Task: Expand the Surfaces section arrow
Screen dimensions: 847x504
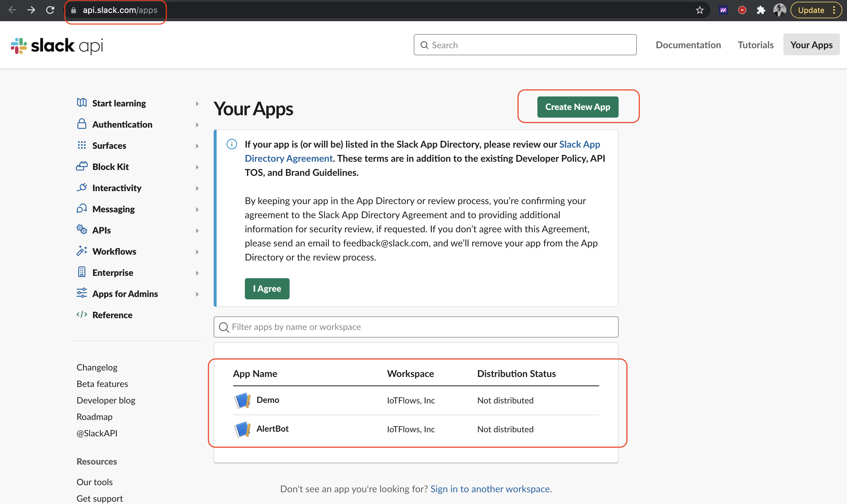Action: tap(197, 146)
